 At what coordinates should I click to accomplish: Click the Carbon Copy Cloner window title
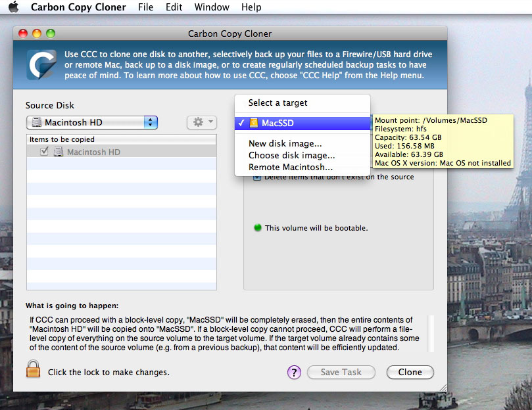pos(230,34)
